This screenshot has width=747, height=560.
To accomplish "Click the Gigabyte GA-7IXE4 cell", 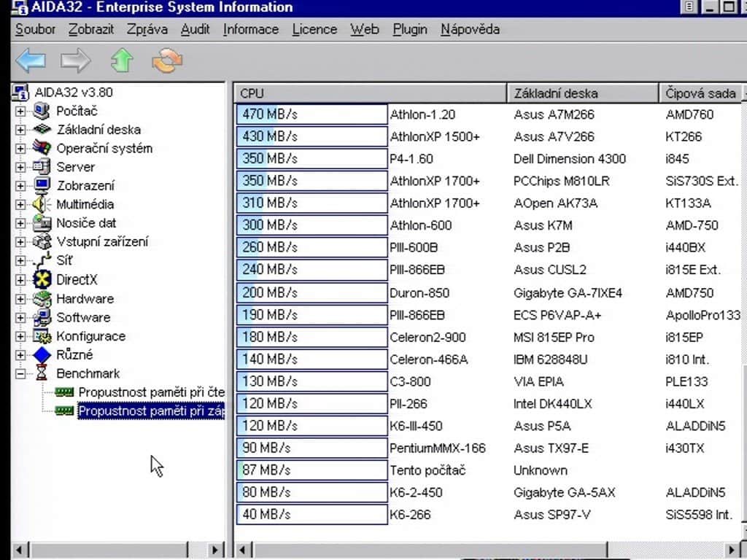I will (x=568, y=293).
